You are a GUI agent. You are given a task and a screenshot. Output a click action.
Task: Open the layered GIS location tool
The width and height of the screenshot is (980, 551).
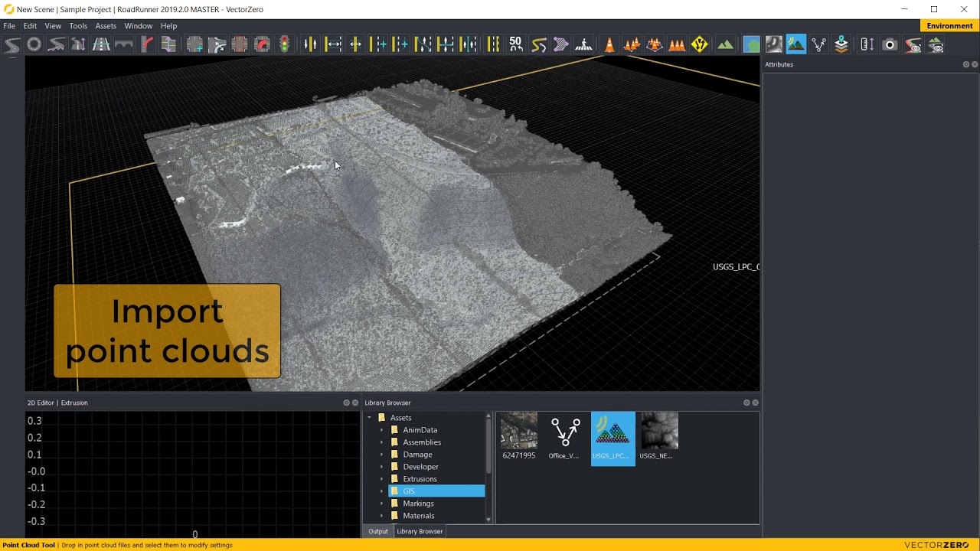point(841,45)
